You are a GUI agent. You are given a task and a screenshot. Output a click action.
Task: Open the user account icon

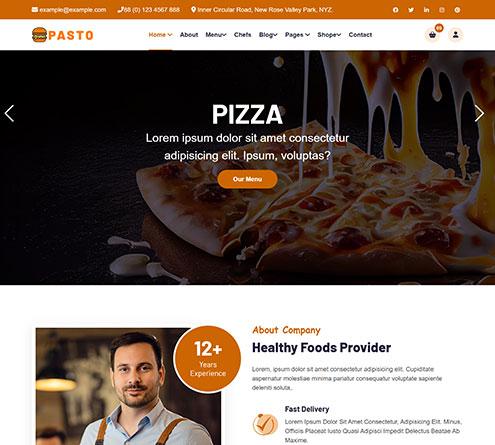(x=455, y=35)
